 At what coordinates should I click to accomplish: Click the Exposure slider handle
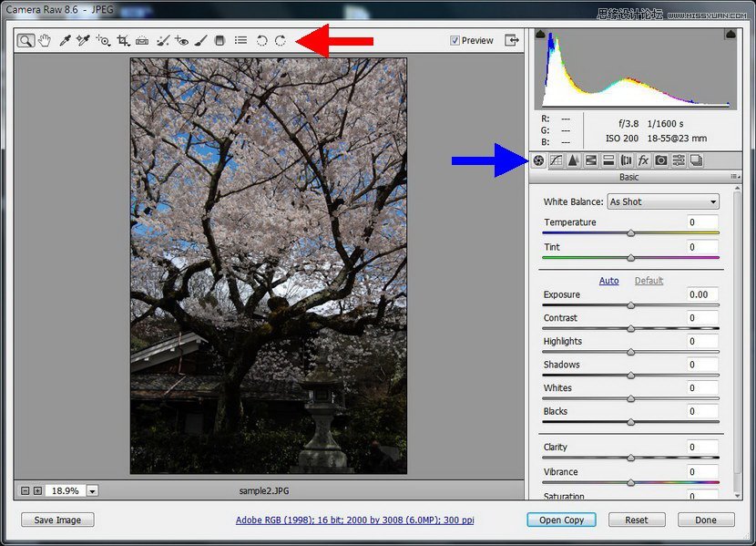(x=630, y=305)
